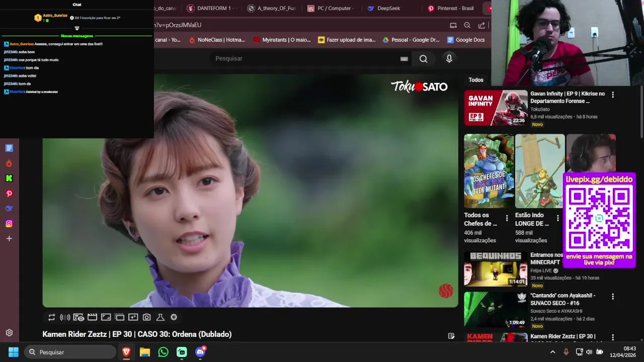
Task: Select the Todos filter chip
Action: coord(476,80)
